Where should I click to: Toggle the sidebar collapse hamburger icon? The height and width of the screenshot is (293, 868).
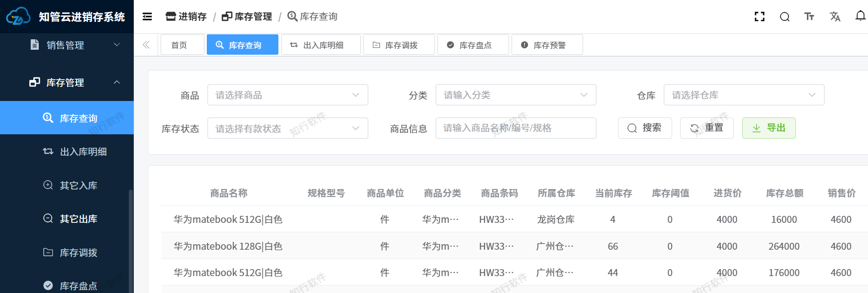tap(147, 16)
